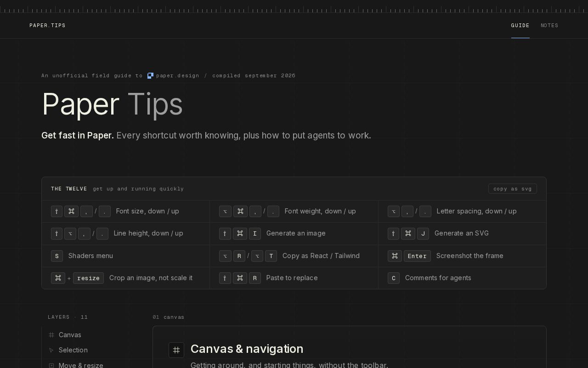Click the J key cap for Generate an SVG
The image size is (588, 368).
[423, 233]
